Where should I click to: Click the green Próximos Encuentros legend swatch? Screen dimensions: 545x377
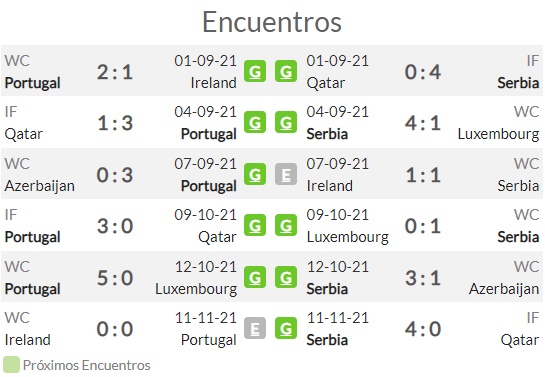click(x=11, y=365)
